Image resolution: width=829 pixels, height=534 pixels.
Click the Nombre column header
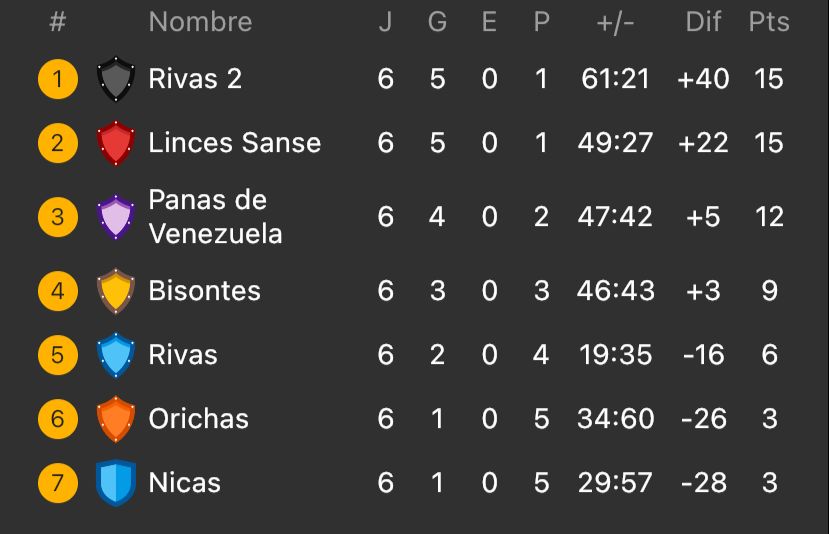pos(200,22)
